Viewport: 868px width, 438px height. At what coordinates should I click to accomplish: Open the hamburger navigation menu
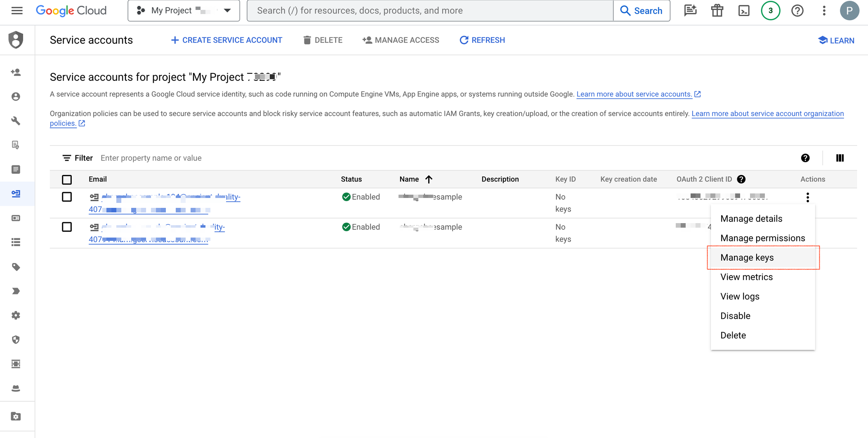(x=17, y=11)
